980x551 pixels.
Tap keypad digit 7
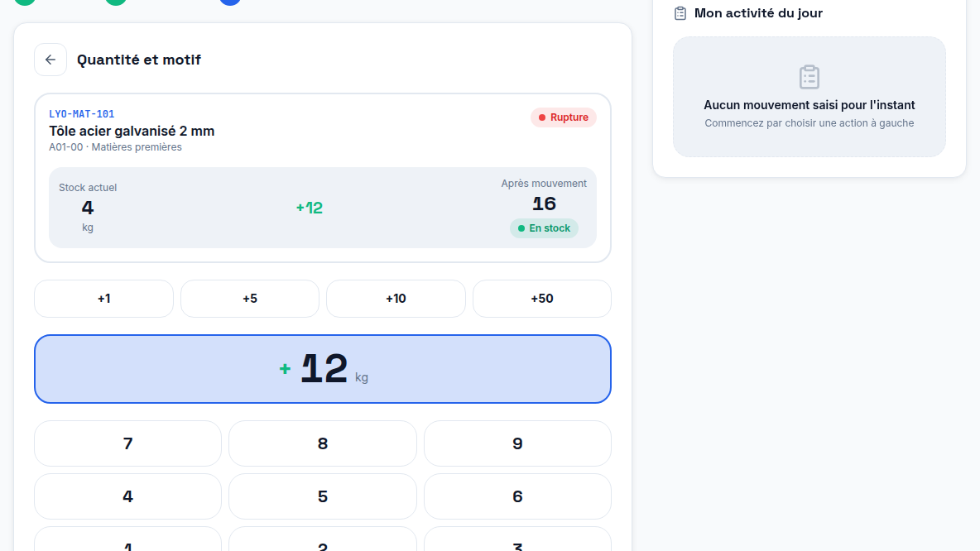pyautogui.click(x=127, y=443)
